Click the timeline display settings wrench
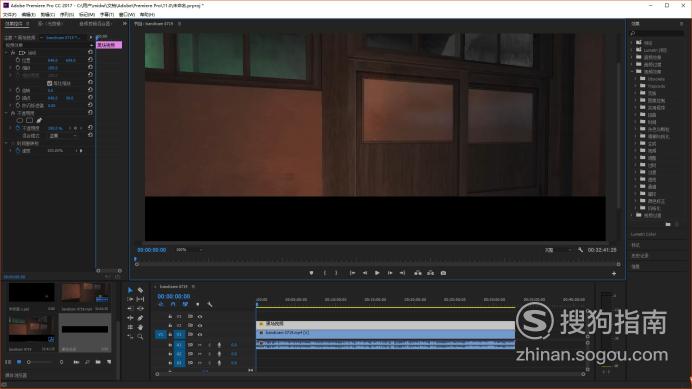Viewport: 692px width, 389px height. [210, 304]
